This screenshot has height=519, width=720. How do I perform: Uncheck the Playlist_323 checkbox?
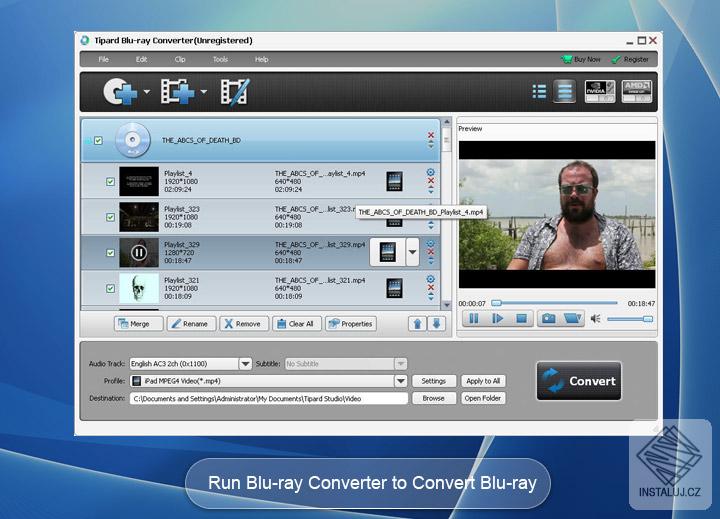[110, 217]
